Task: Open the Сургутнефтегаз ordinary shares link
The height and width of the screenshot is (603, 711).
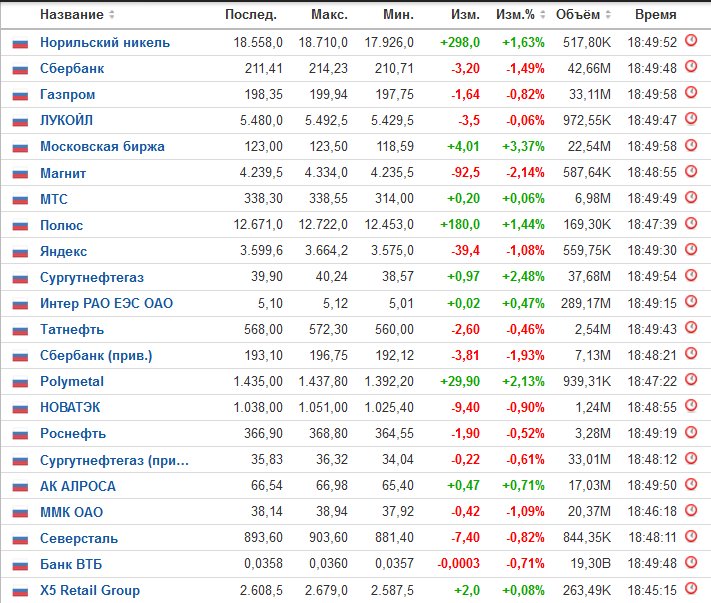Action: tap(92, 277)
